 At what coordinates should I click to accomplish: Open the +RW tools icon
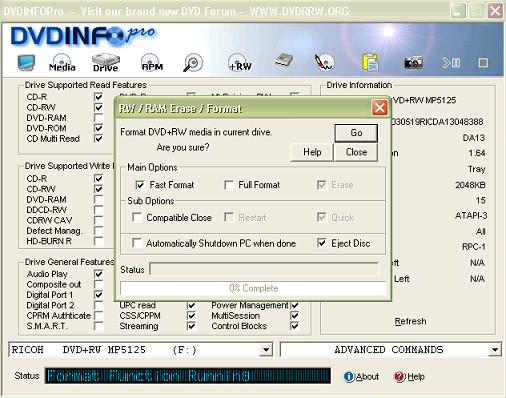pyautogui.click(x=240, y=62)
